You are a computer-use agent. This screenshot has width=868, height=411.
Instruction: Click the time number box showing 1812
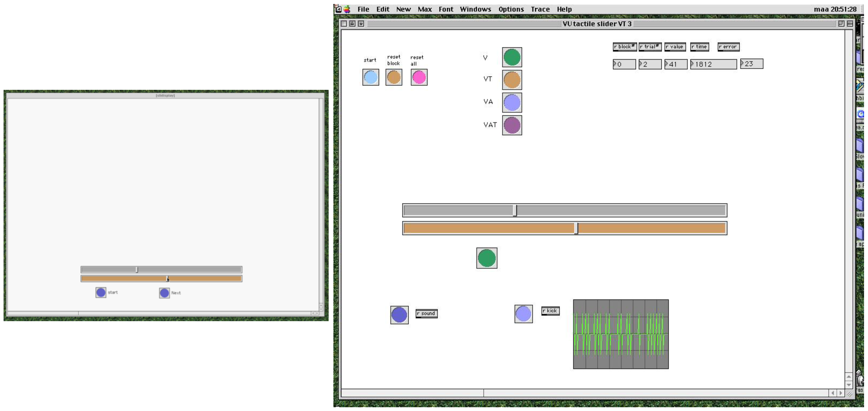pyautogui.click(x=714, y=64)
